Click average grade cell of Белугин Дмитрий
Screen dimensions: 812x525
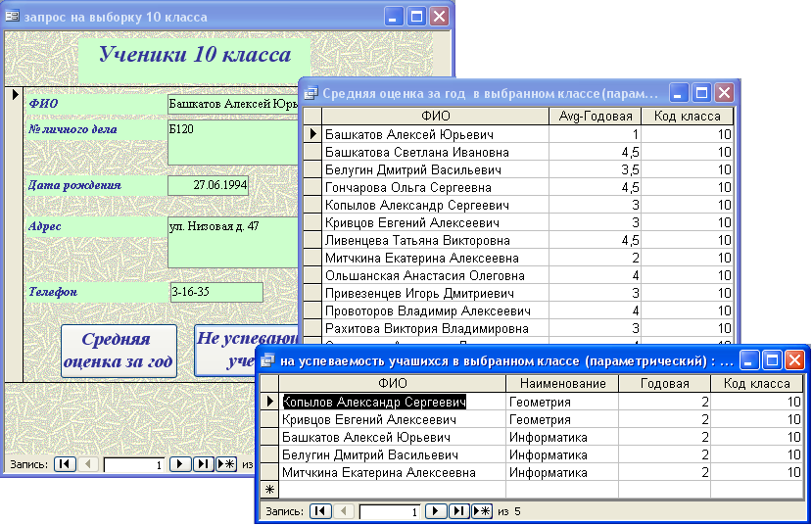coord(595,169)
